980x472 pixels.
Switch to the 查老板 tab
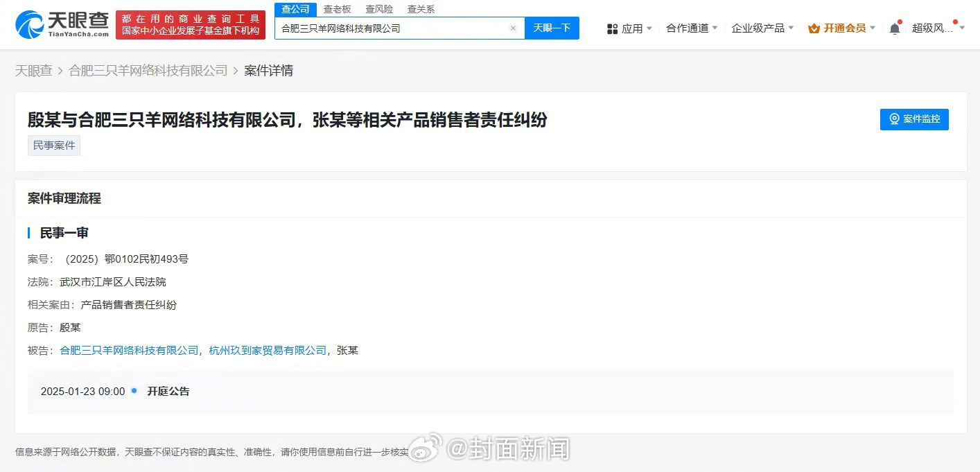(x=338, y=9)
